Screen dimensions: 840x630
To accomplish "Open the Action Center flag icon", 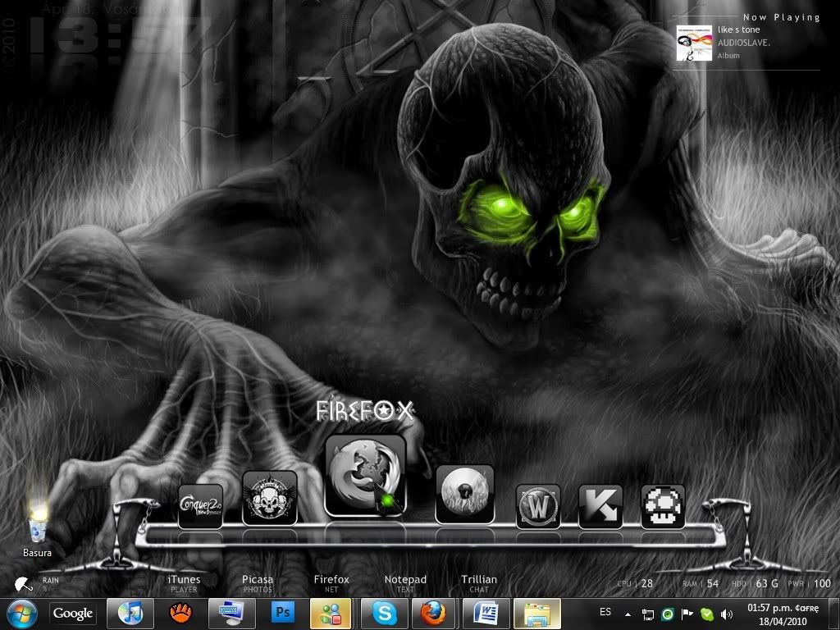I will click(687, 614).
